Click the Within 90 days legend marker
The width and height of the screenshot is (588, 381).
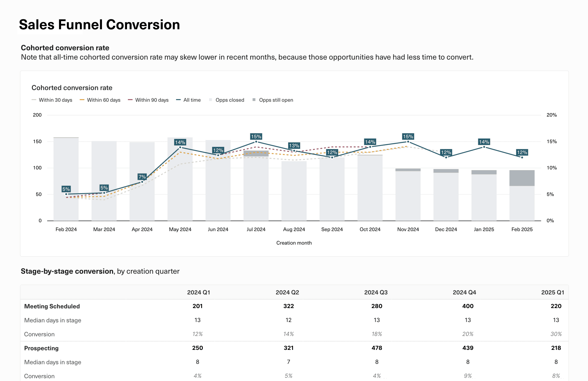tap(131, 100)
